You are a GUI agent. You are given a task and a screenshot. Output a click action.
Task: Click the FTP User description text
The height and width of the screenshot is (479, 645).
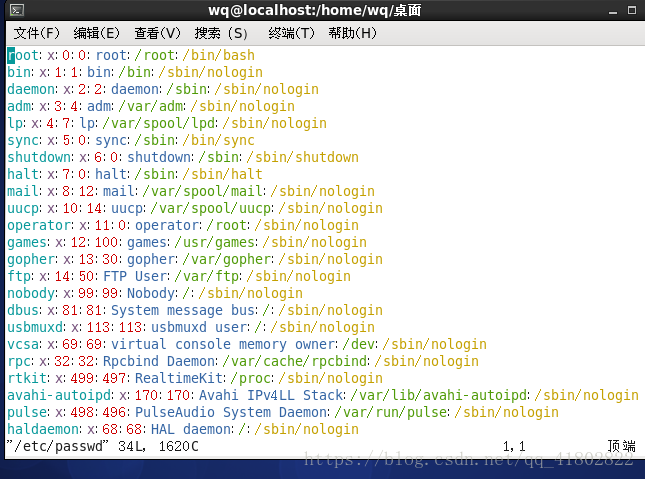[136, 276]
